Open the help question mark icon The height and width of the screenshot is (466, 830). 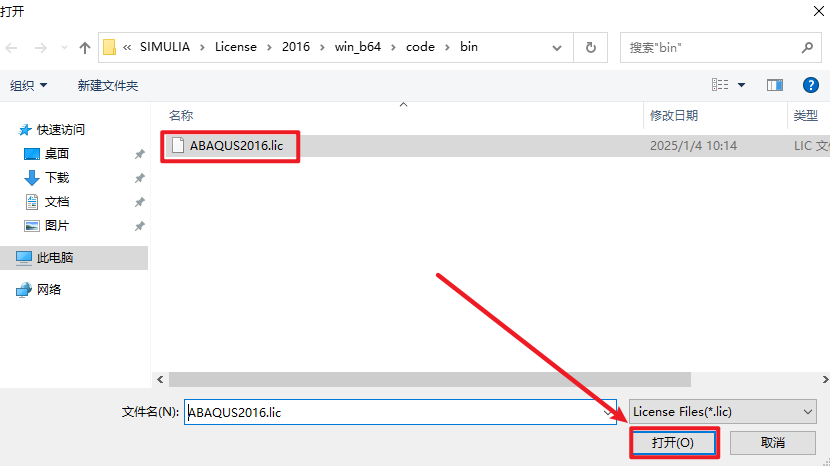click(x=811, y=85)
